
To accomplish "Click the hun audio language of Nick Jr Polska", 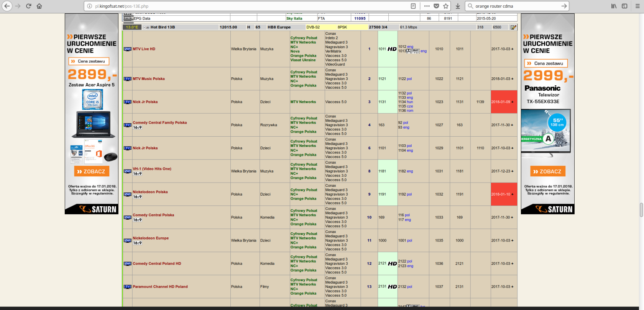I will (410, 102).
